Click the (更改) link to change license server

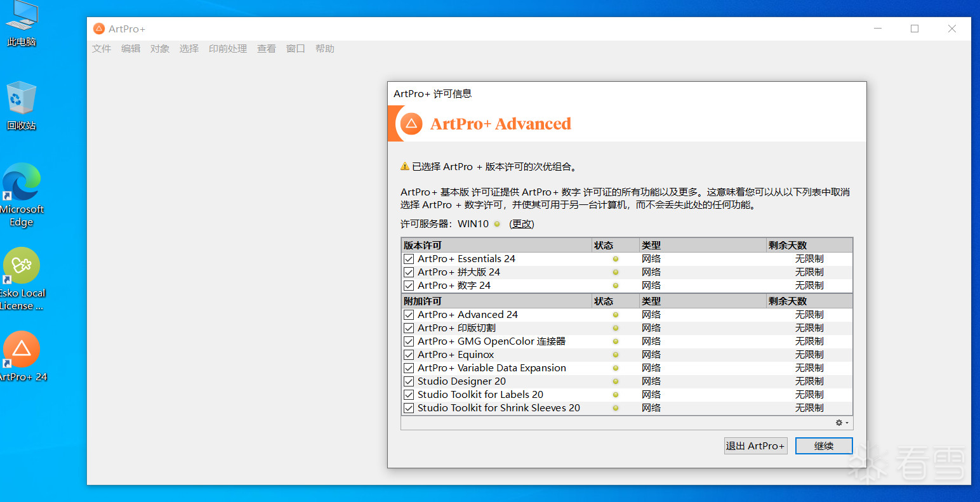coord(522,224)
